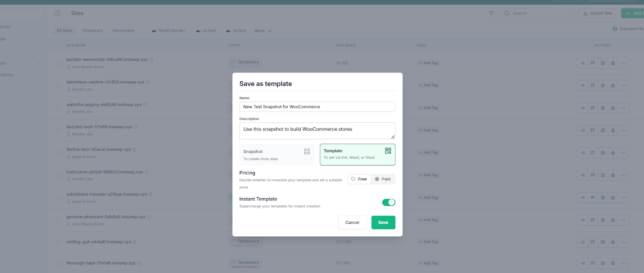Click the Cancel button in the dialog

[352, 222]
